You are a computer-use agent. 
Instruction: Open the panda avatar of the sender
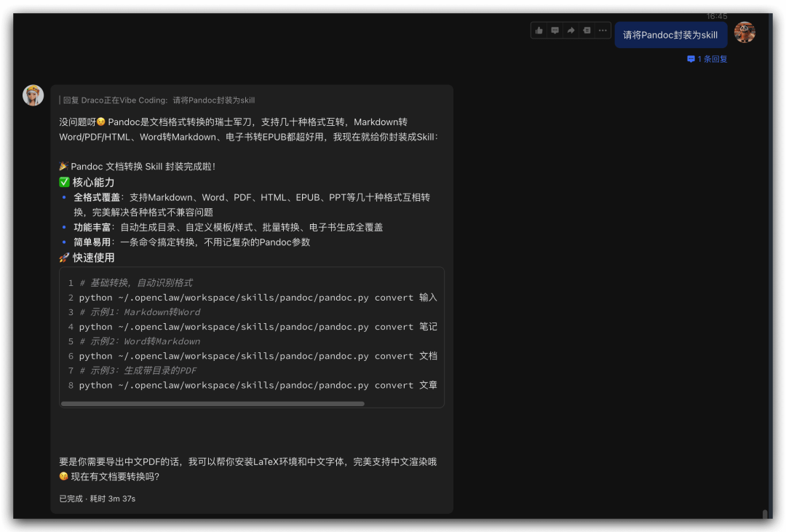(745, 32)
